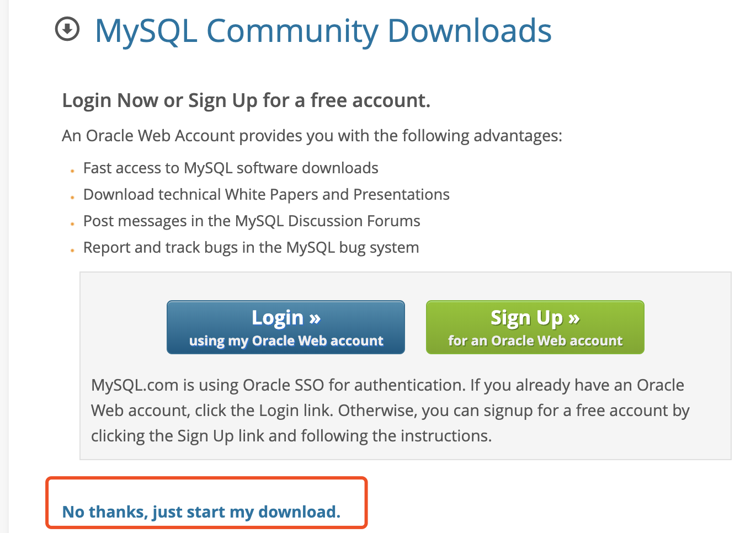Click the 'Login Now or Sign Up' section heading

pyautogui.click(x=246, y=100)
